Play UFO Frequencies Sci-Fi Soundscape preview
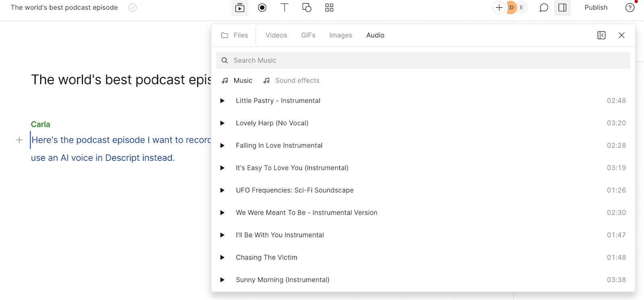This screenshot has width=644, height=300. click(222, 190)
